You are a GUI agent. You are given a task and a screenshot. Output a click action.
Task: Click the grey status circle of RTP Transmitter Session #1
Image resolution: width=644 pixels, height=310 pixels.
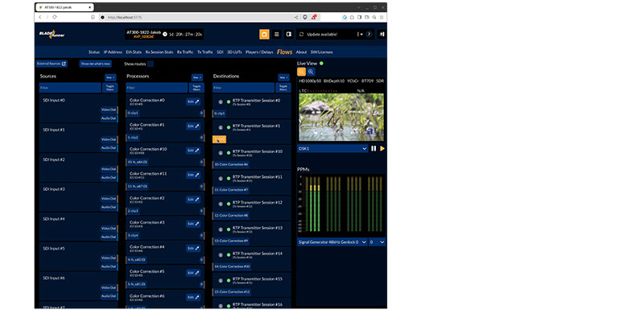click(x=221, y=127)
